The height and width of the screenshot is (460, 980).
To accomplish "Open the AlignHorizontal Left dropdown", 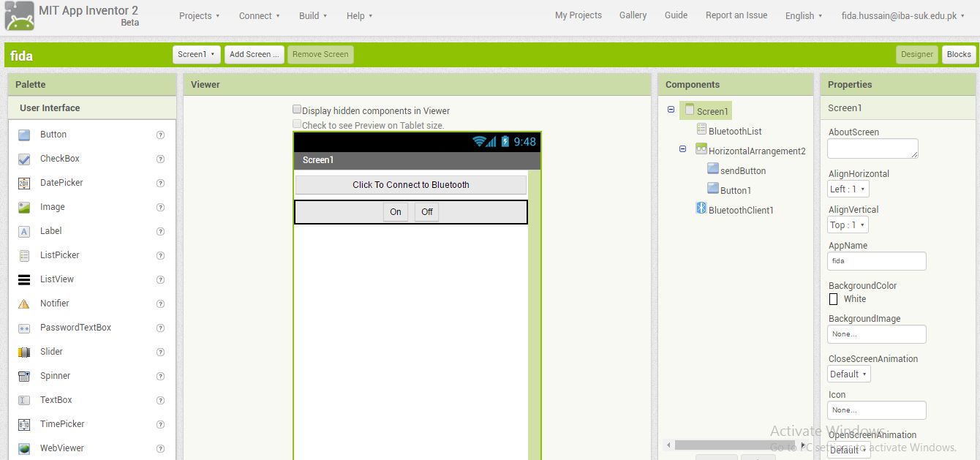I will coord(848,189).
